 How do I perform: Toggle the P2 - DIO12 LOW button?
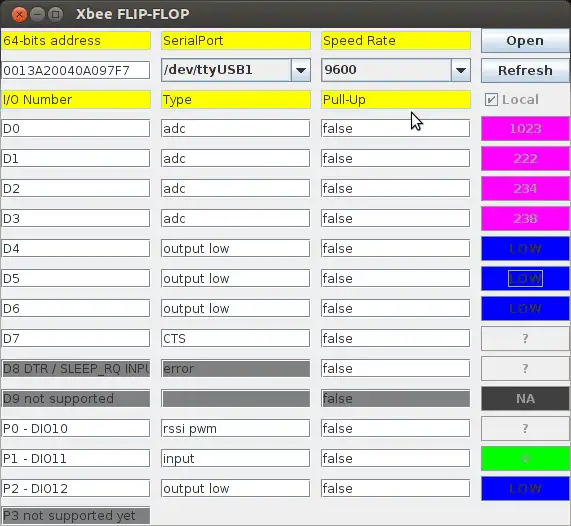point(525,488)
